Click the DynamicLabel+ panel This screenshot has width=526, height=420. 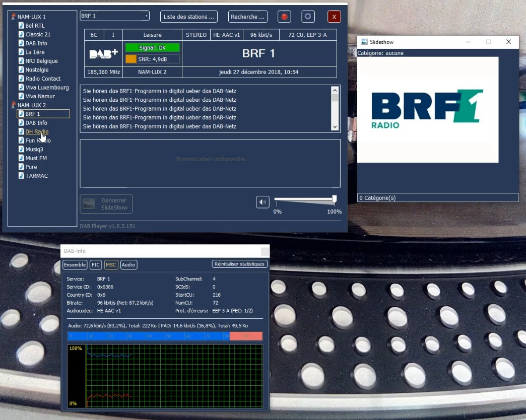coord(210,163)
